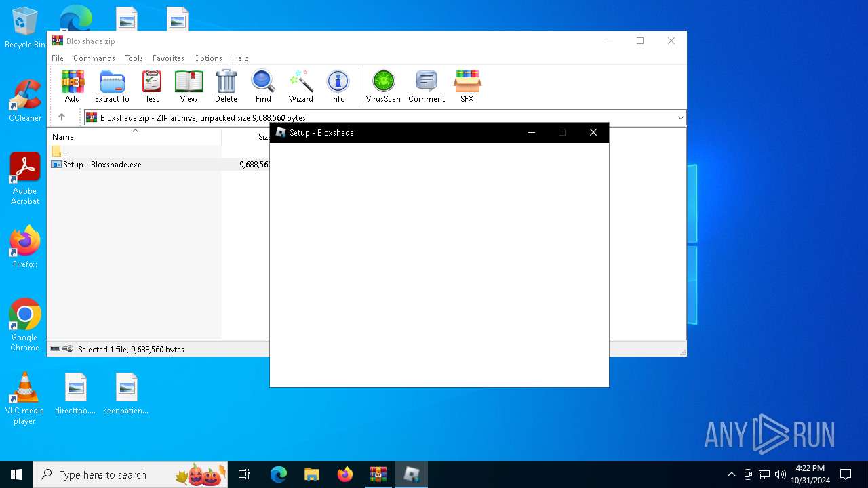
Task: Open VLC media player desktop shortcut
Action: [25, 399]
